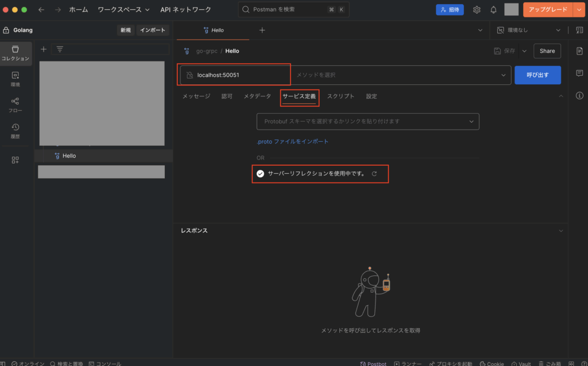The height and width of the screenshot is (366, 588).
Task: Select サービス定義 tab
Action: (299, 96)
